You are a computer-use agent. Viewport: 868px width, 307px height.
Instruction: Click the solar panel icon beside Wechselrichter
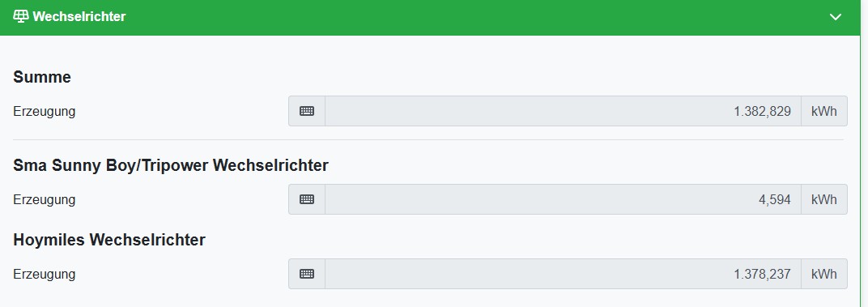click(20, 17)
